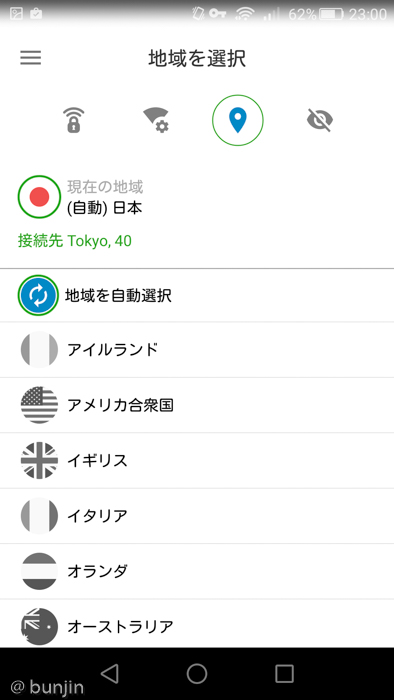Open the crossed-out eye privacy tab
The width and height of the screenshot is (394, 700).
[x=320, y=120]
